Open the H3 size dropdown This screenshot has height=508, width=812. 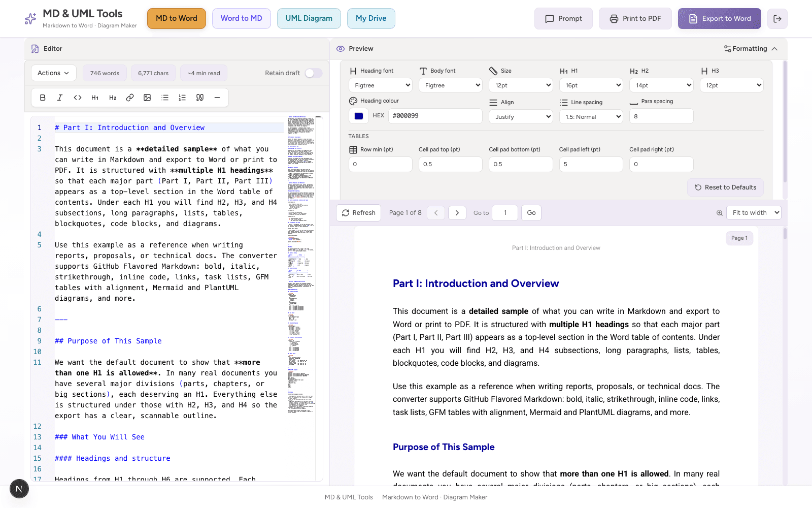pyautogui.click(x=731, y=85)
